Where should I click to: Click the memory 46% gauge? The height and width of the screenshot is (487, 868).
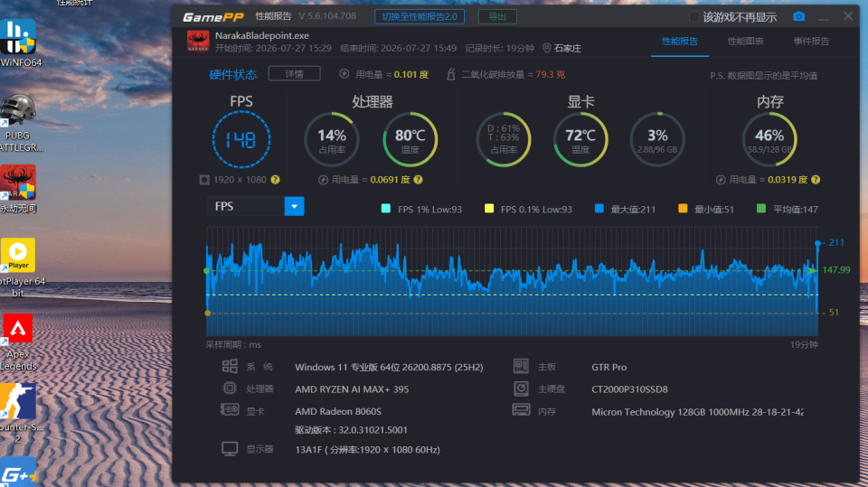(x=769, y=139)
